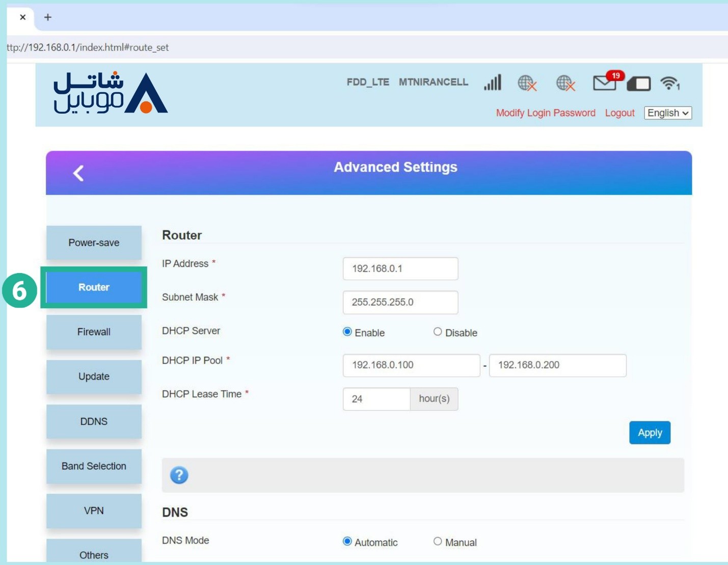
Task: Click the Wi-Fi connected devices icon
Action: [x=670, y=83]
